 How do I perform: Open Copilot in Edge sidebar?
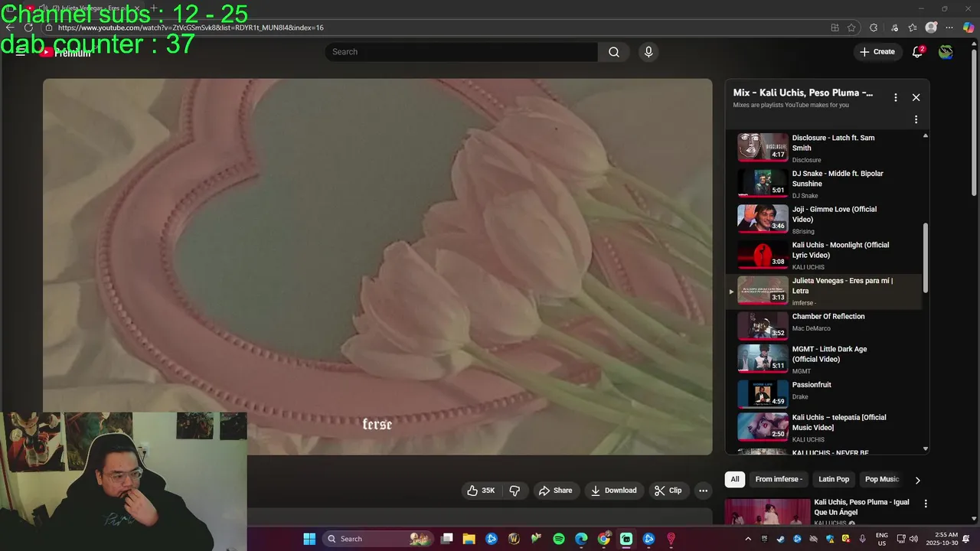click(x=969, y=28)
